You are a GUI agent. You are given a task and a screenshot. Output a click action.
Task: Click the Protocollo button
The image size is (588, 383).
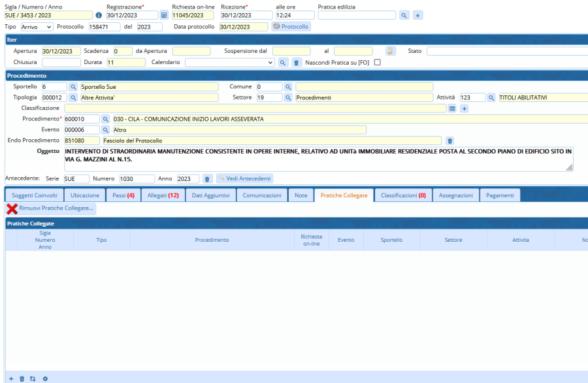(x=291, y=27)
